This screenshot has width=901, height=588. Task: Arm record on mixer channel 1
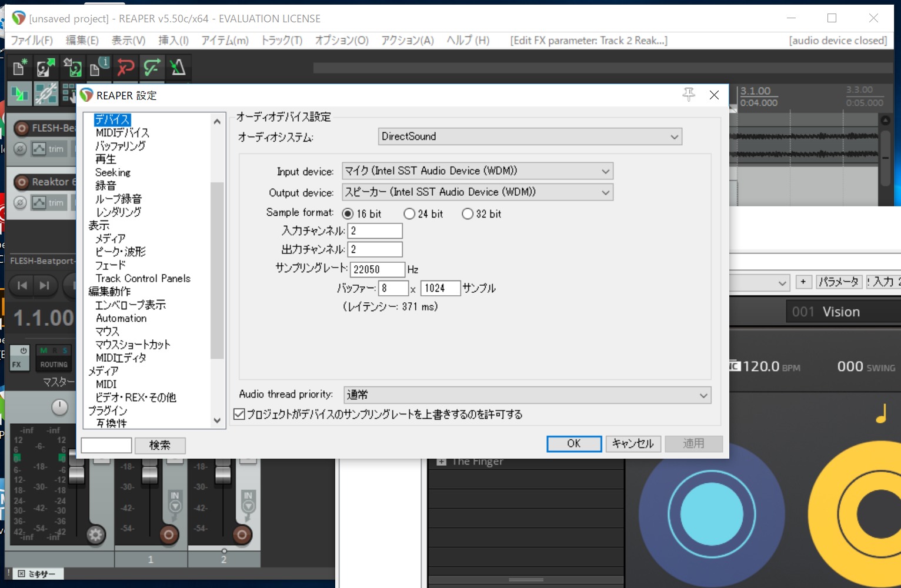coord(169,534)
